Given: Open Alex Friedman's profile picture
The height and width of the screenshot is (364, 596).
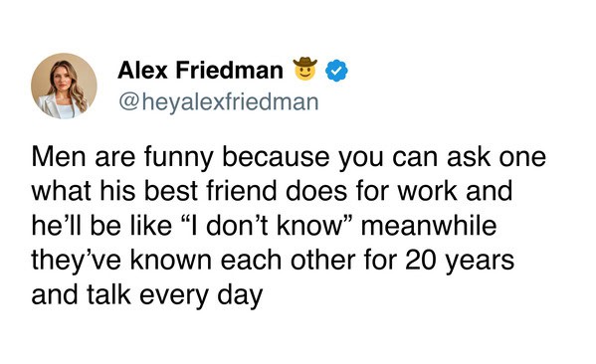Looking at the screenshot, I should coord(64,86).
